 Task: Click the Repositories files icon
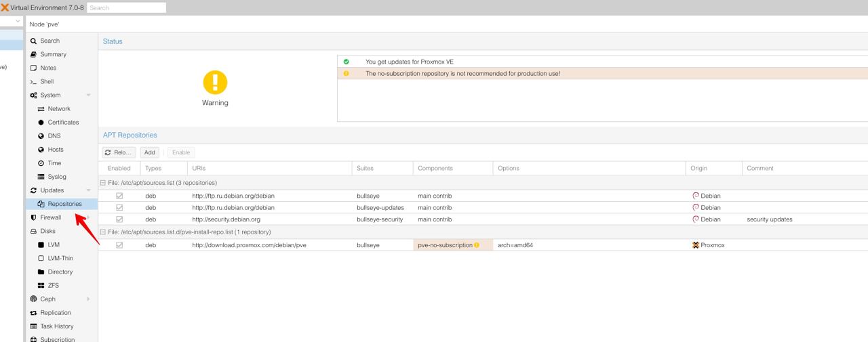point(41,204)
